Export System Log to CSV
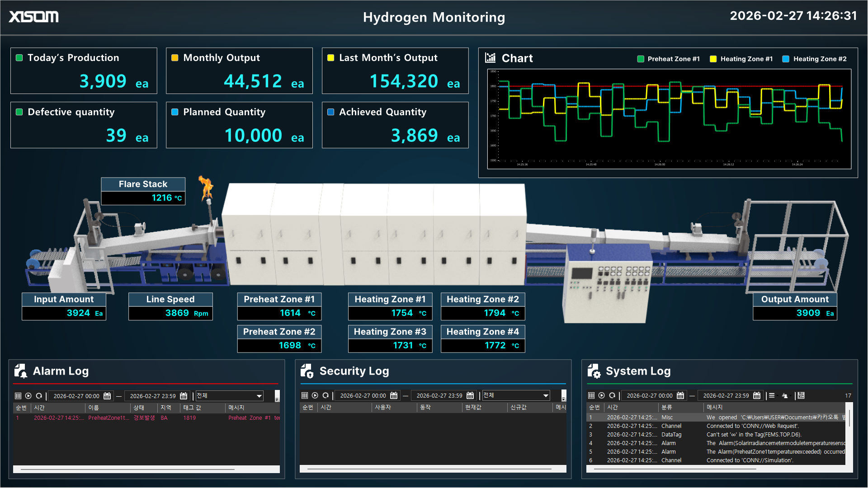Screen dimensions: 868x488 click(801, 395)
